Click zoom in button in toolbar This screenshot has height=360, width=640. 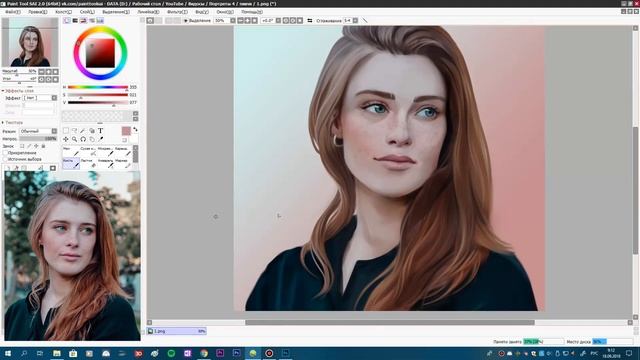pyautogui.click(x=248, y=20)
